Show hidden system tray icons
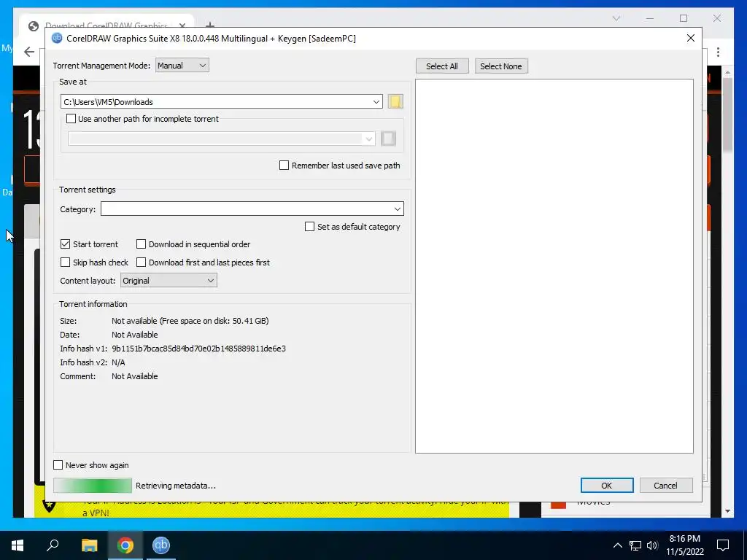Image resolution: width=747 pixels, height=560 pixels. point(617,545)
